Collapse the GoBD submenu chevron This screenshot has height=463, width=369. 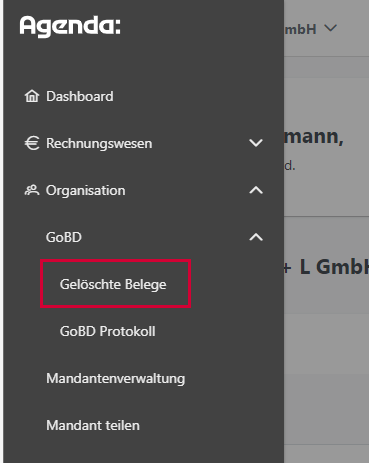tap(256, 237)
